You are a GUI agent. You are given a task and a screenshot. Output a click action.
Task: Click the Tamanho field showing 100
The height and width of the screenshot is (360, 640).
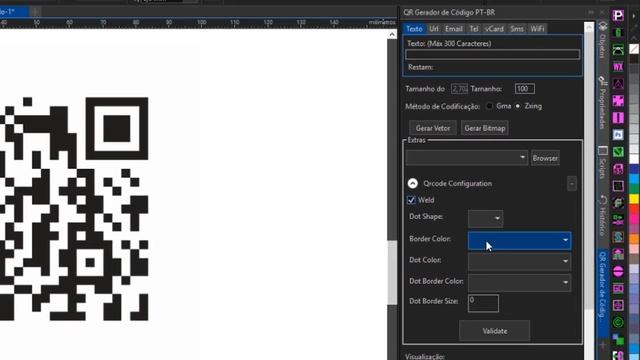[x=524, y=89]
